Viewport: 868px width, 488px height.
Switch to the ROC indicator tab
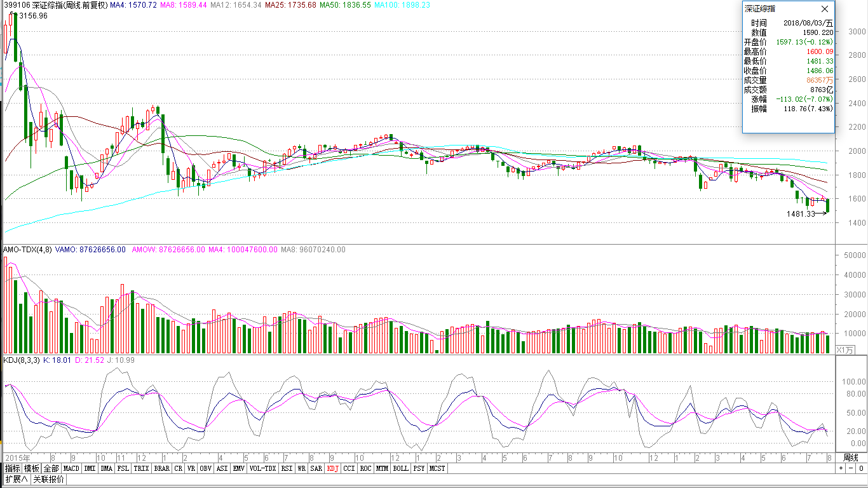point(365,468)
